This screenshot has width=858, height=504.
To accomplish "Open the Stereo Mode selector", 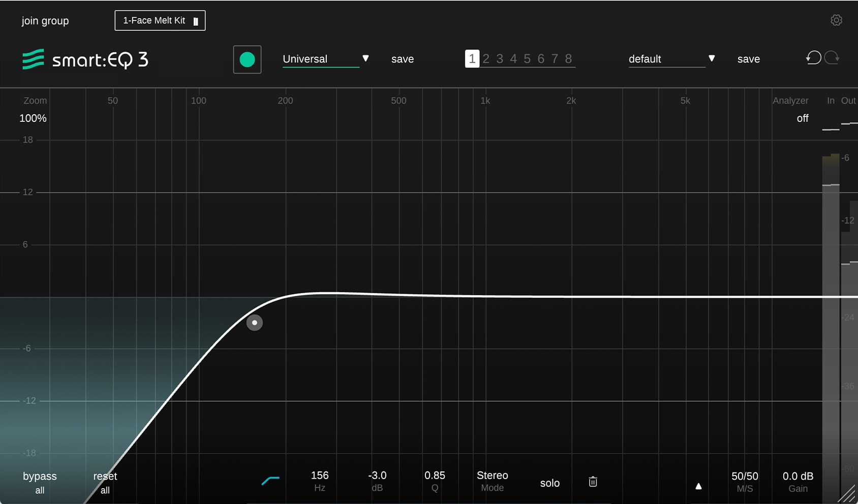I will (x=492, y=481).
